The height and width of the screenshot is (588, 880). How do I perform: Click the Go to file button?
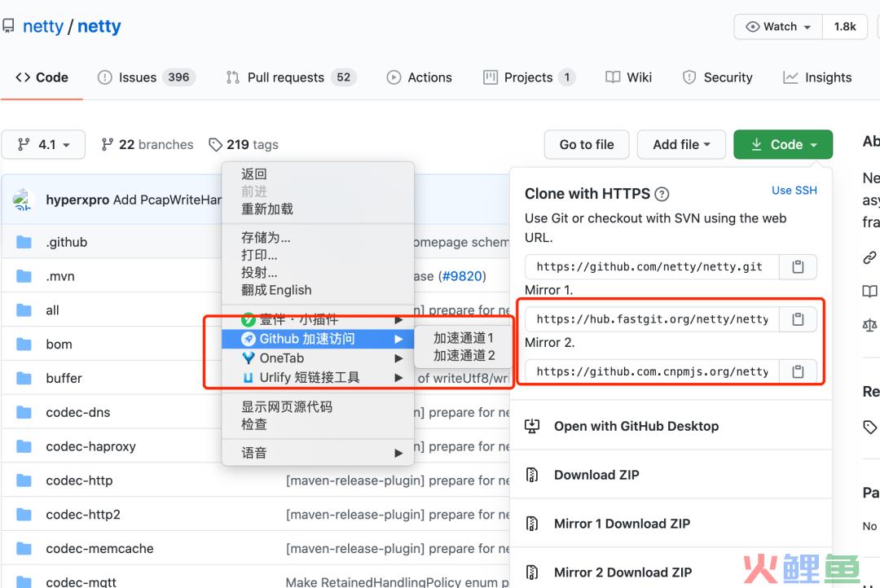(x=587, y=145)
